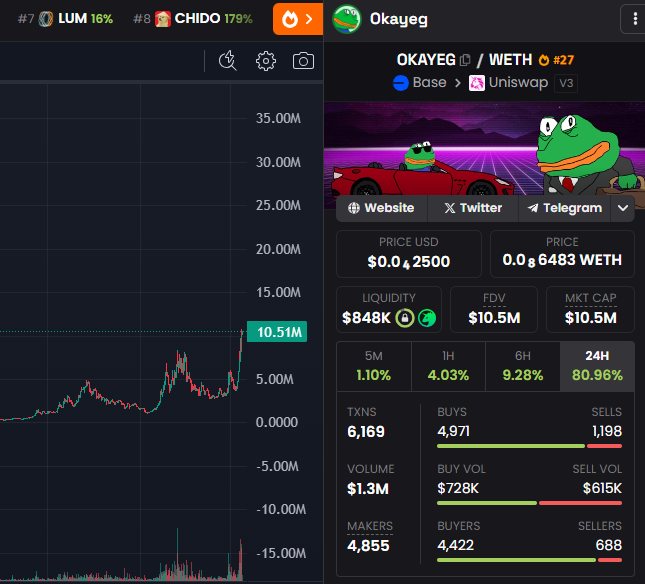Click the Uniswap DEX icon

click(x=477, y=83)
